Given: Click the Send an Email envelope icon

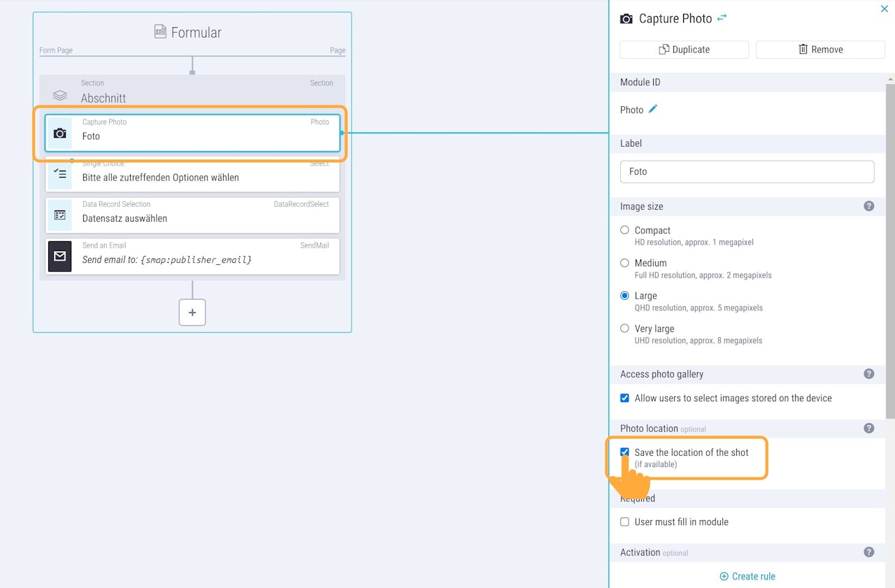Looking at the screenshot, I should [x=60, y=256].
